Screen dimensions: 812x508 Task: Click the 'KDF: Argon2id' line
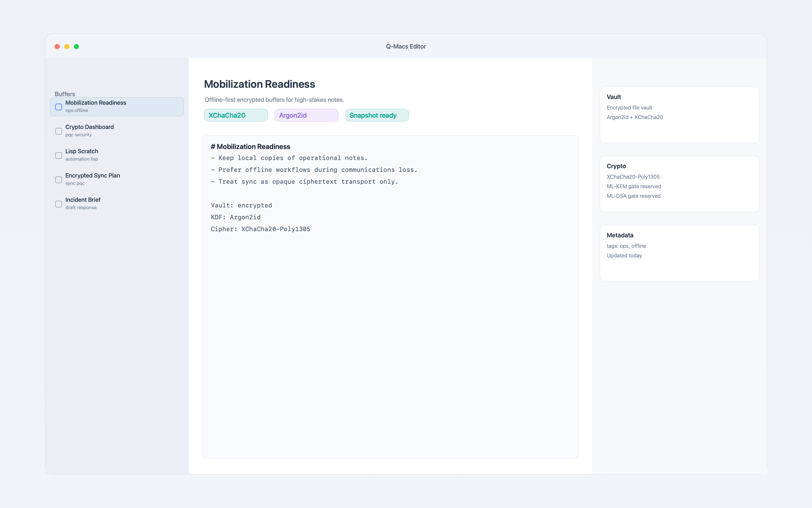[x=235, y=217]
